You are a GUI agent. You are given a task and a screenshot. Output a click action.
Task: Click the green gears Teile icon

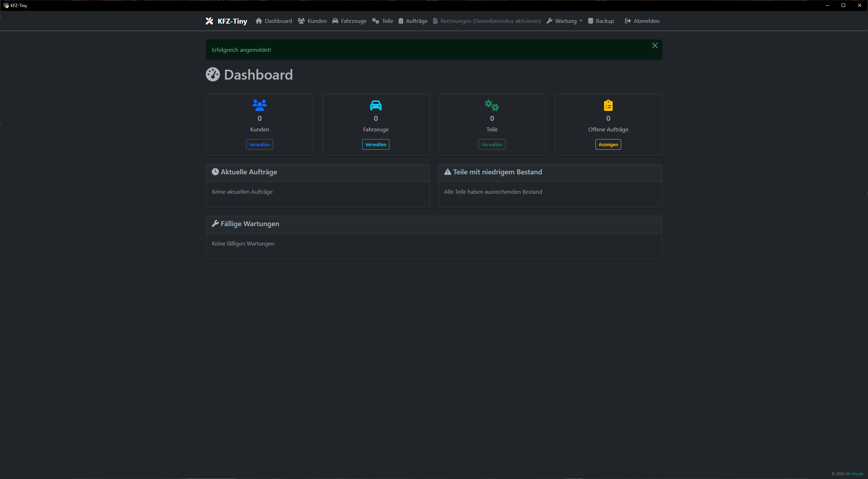coord(492,105)
